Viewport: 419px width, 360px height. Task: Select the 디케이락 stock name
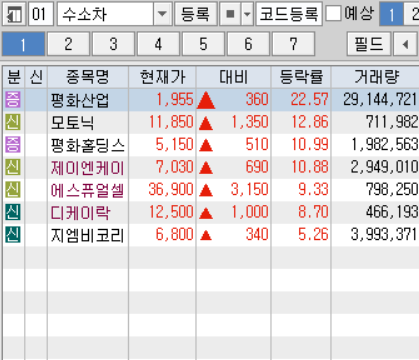point(80,212)
